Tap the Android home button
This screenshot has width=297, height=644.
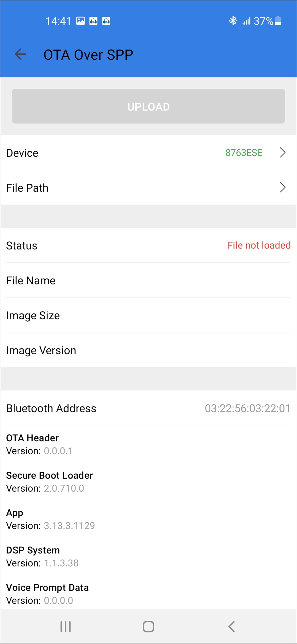click(148, 626)
